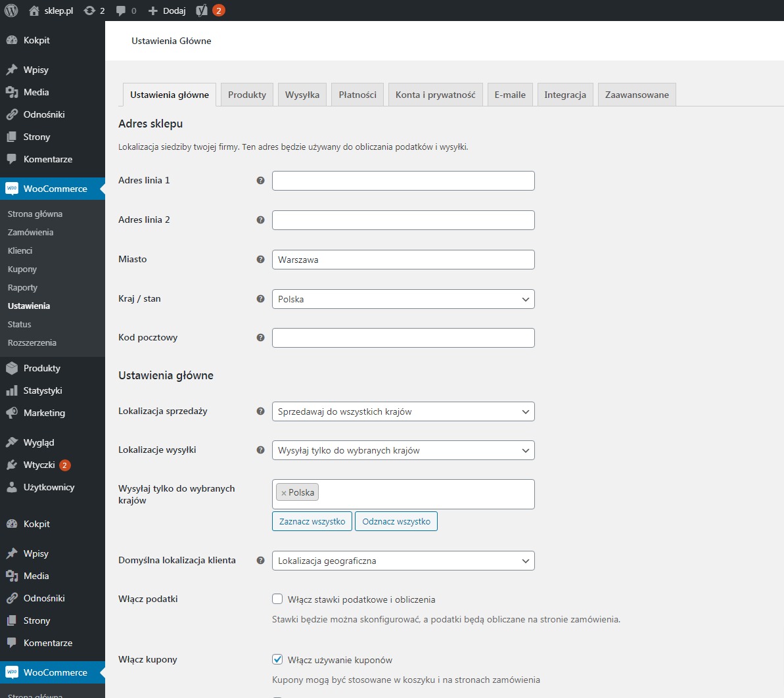
Task: Focus the Adres linia 1 input
Action: (x=403, y=181)
